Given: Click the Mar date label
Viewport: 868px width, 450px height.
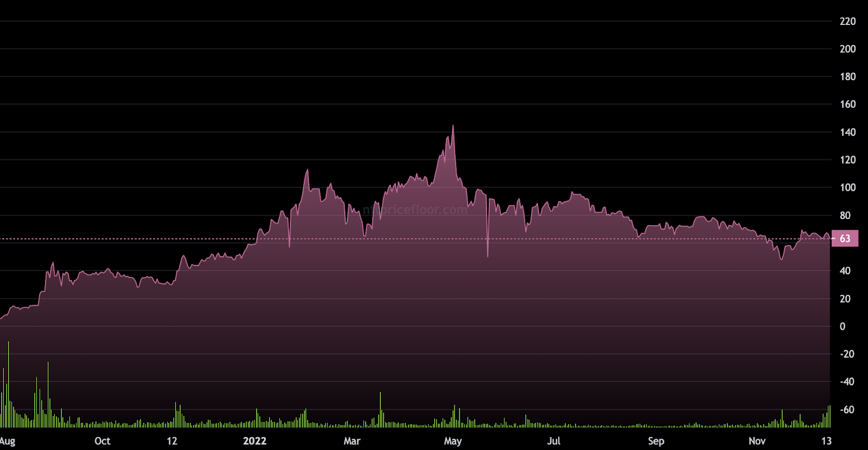Looking at the screenshot, I should [352, 441].
